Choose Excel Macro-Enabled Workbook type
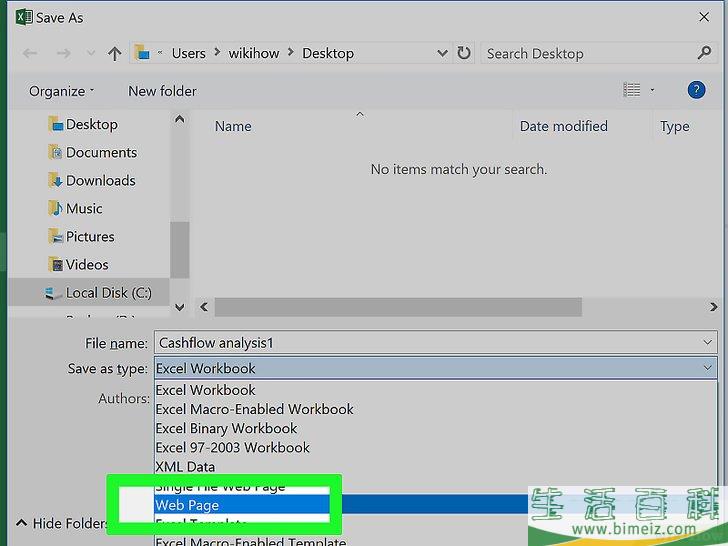The height and width of the screenshot is (546, 728). 254,409
